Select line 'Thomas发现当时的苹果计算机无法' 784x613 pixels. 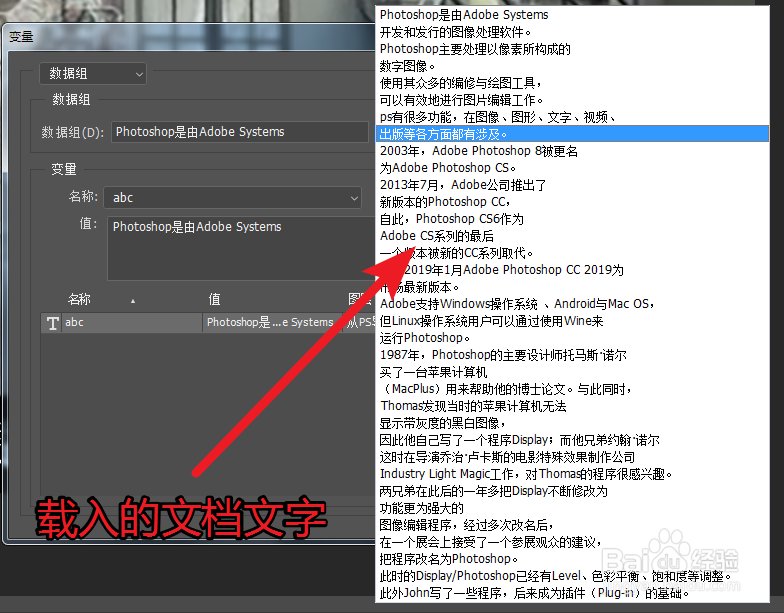tap(572, 406)
